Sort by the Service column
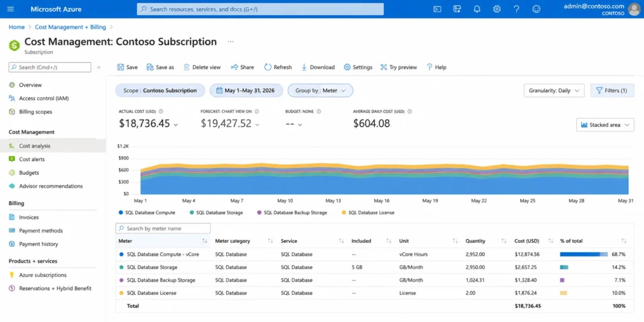This screenshot has width=644, height=322. click(x=341, y=241)
